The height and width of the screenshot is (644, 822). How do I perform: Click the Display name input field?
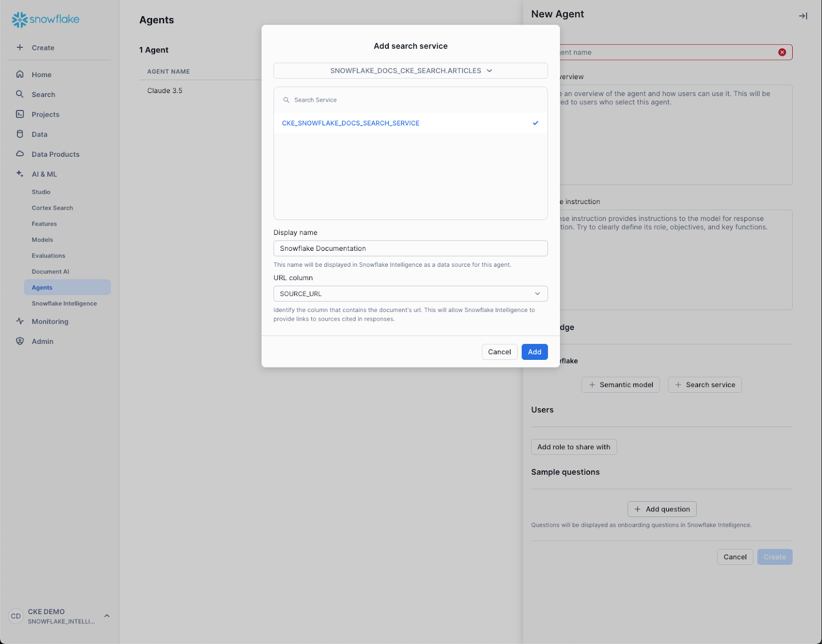(410, 249)
